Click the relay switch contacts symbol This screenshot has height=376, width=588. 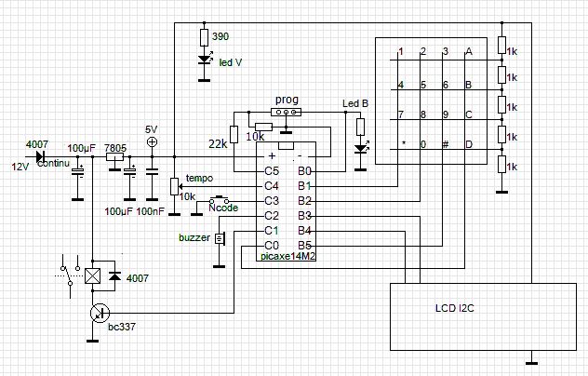click(x=70, y=275)
